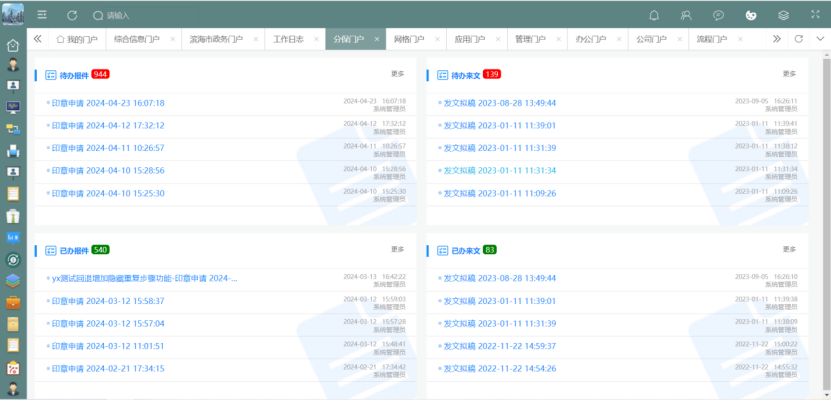Open the printer icon in left sidebar
This screenshot has width=831, height=401.
[x=13, y=151]
